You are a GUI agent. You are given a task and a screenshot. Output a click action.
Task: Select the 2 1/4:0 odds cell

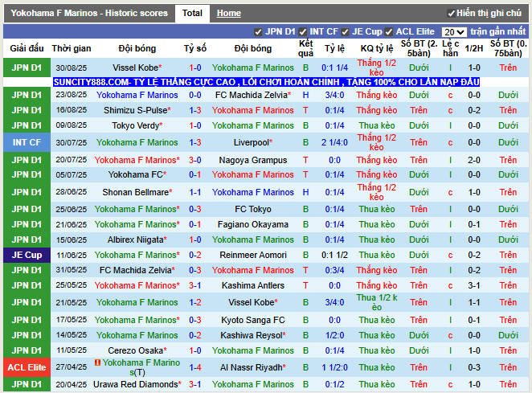334,142
